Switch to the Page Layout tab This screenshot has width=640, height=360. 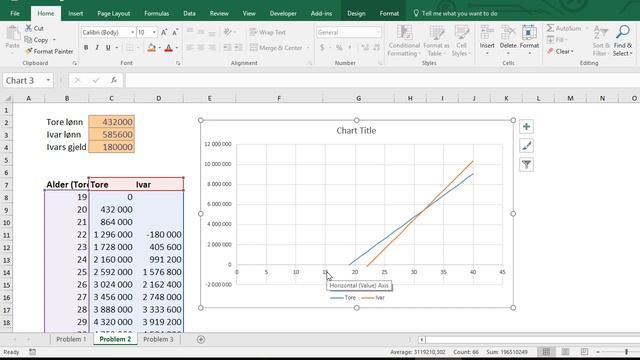113,13
